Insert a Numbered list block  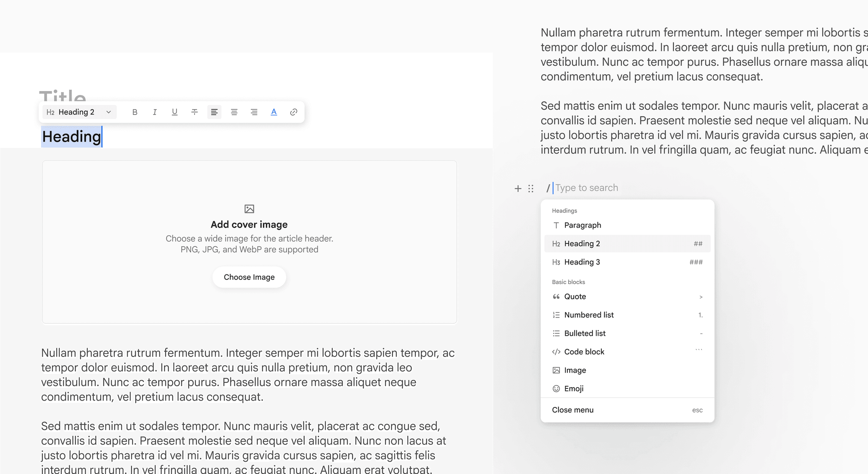click(x=627, y=315)
